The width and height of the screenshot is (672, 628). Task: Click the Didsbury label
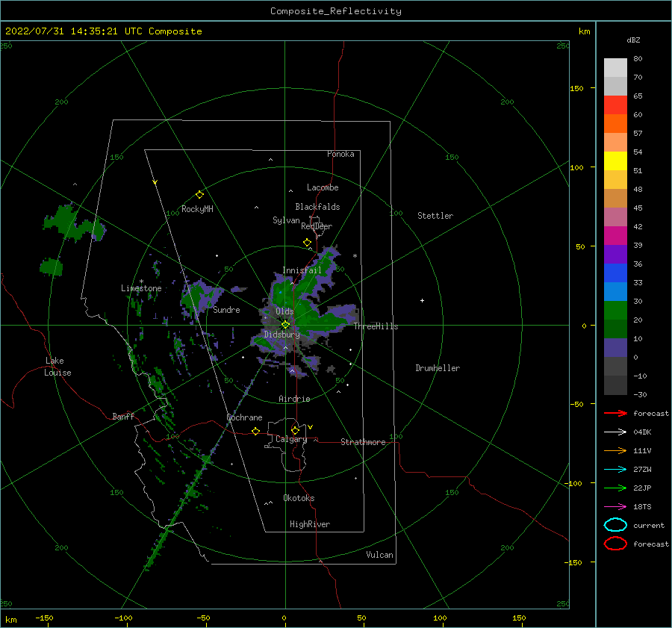point(281,335)
